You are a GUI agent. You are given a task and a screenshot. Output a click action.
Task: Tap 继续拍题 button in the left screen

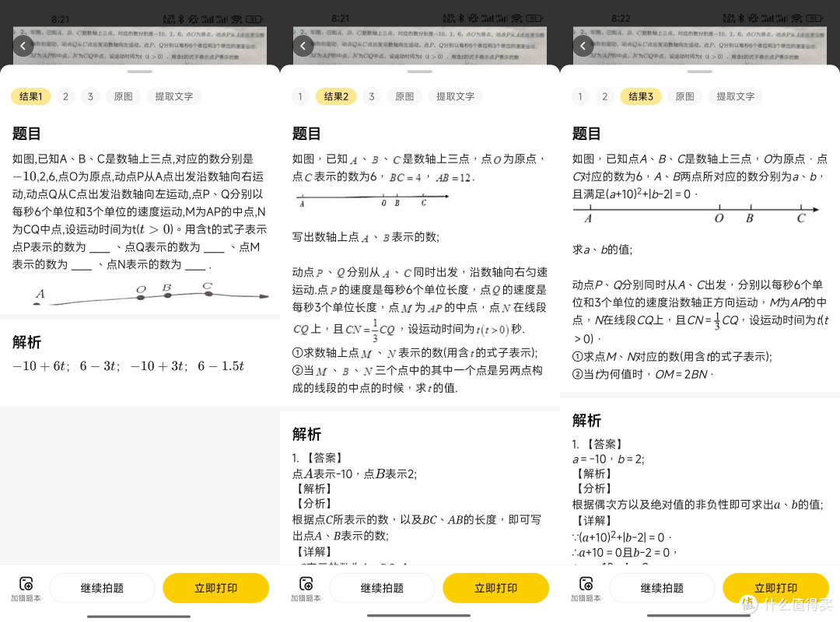pyautogui.click(x=102, y=588)
